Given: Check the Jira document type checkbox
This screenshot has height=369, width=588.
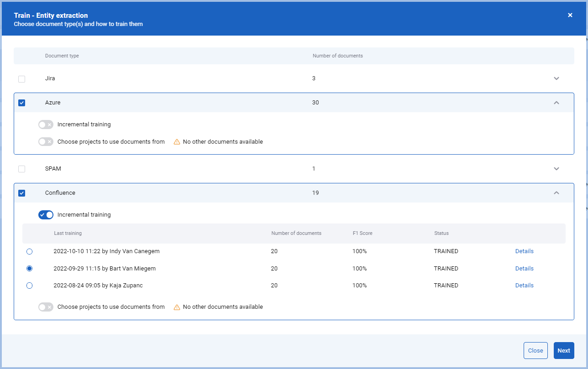Looking at the screenshot, I should (x=21, y=79).
